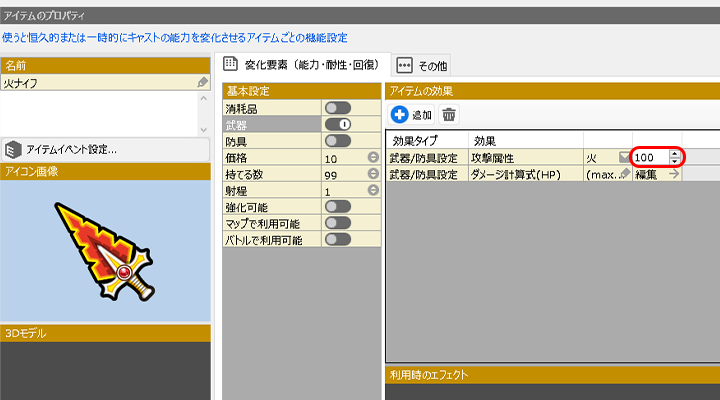This screenshot has width=720, height=400.
Task: Select the 変化要素（能力・耐性・回復） tab
Action: pos(303,65)
